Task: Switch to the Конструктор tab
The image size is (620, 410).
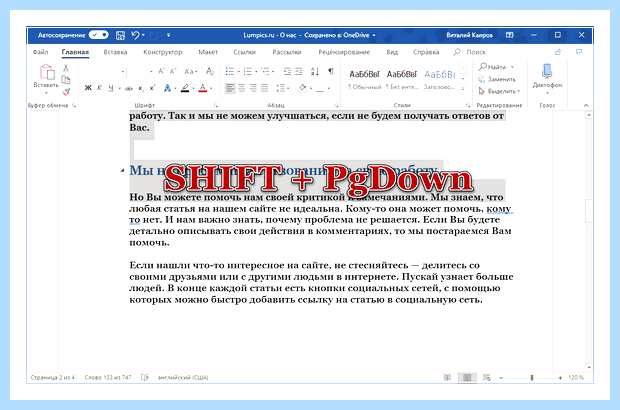Action: [163, 52]
